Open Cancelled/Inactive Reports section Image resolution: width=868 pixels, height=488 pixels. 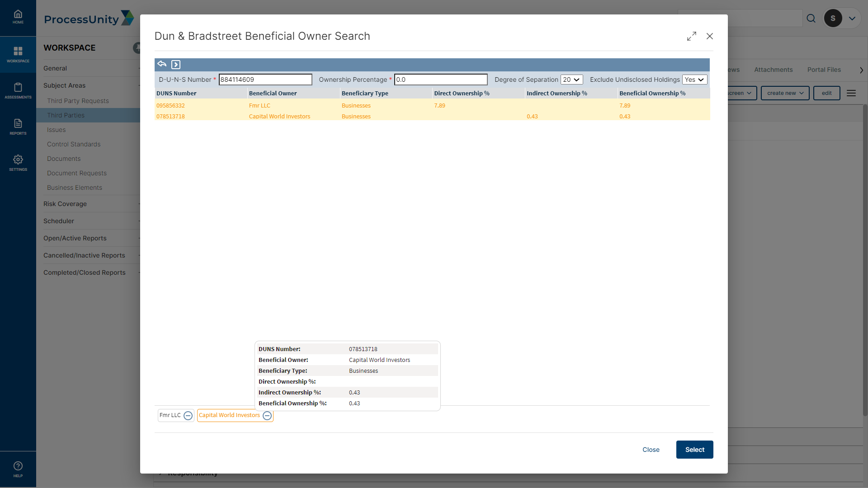(84, 255)
